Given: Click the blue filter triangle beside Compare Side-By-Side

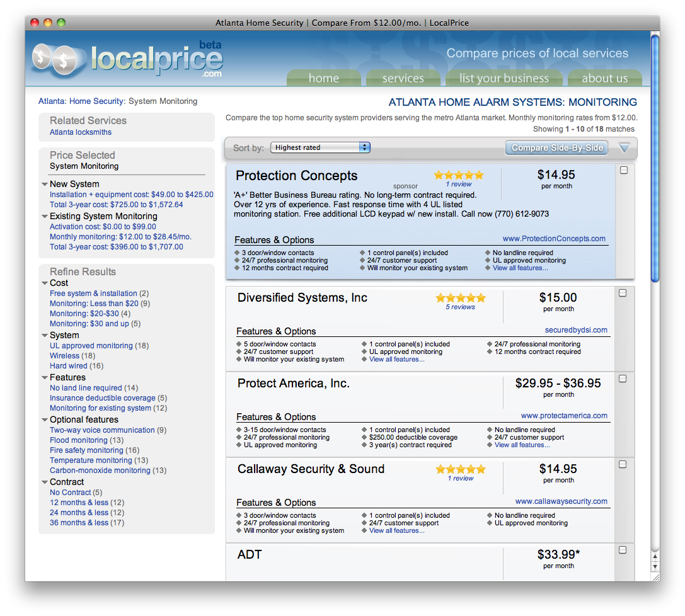Looking at the screenshot, I should (625, 148).
